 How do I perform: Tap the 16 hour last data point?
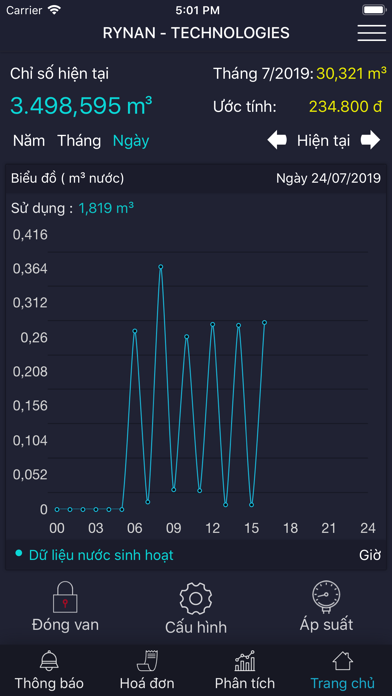click(x=264, y=322)
